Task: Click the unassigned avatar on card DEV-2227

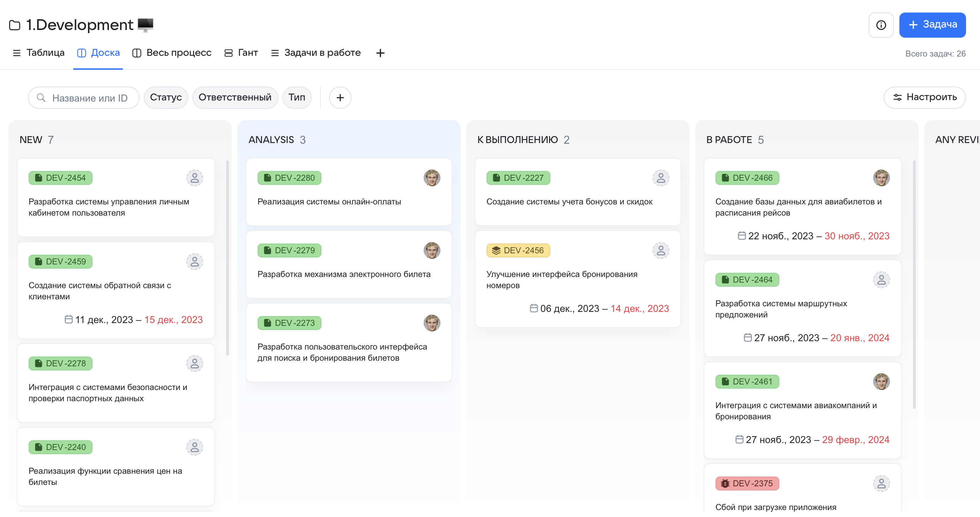Action: (x=660, y=178)
